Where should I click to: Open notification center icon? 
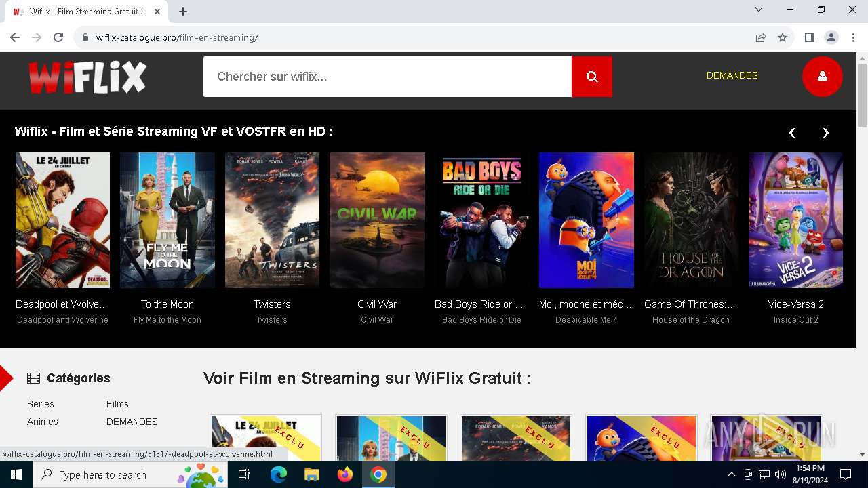coord(846,474)
